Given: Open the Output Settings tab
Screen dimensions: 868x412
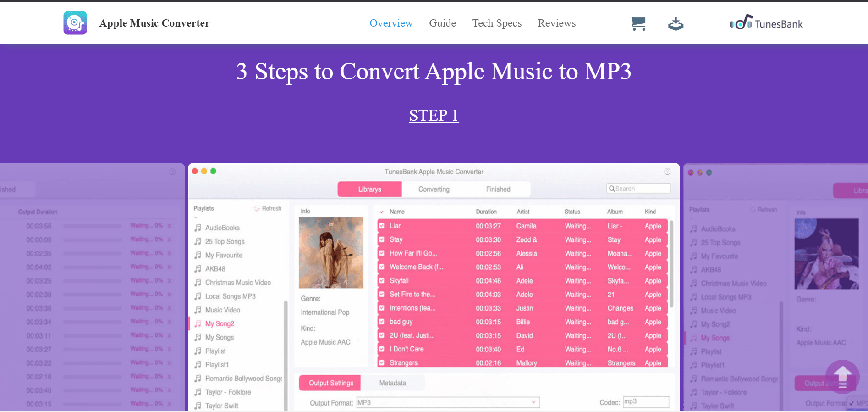Looking at the screenshot, I should [330, 383].
